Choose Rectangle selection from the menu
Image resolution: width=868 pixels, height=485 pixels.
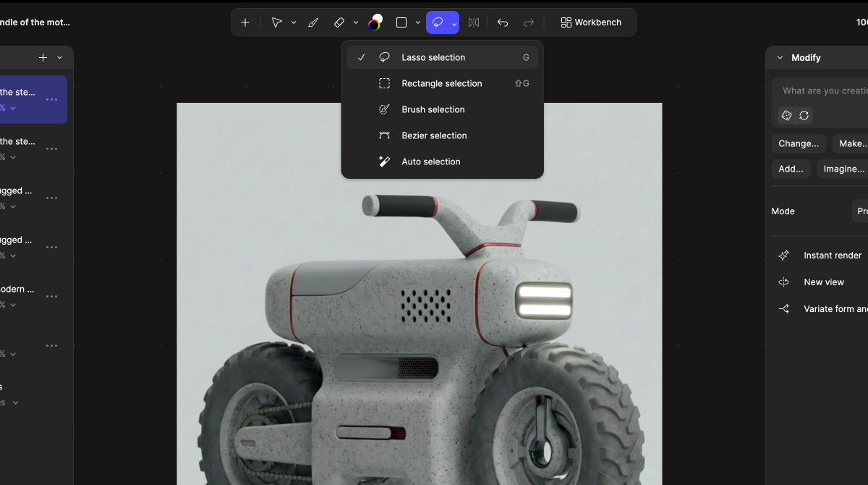443,83
